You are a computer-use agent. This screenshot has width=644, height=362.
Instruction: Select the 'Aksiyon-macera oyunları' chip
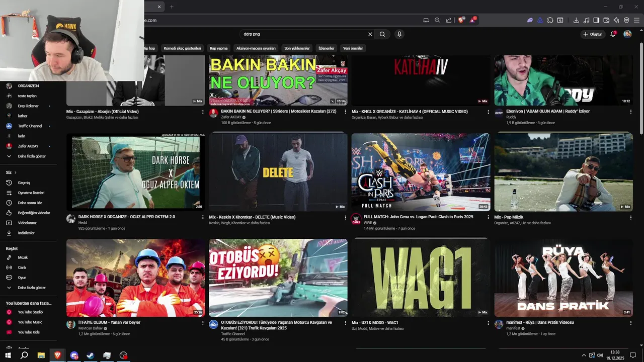click(x=256, y=48)
